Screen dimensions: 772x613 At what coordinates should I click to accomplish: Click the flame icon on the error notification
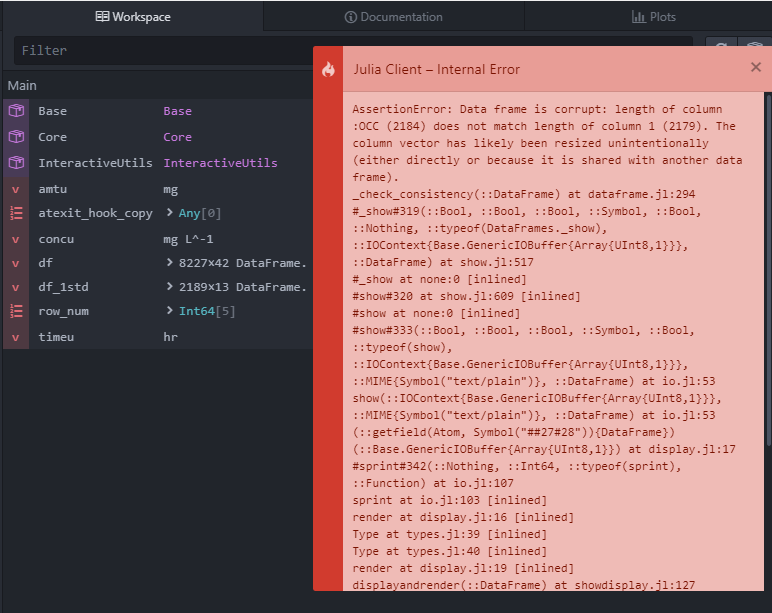point(328,69)
